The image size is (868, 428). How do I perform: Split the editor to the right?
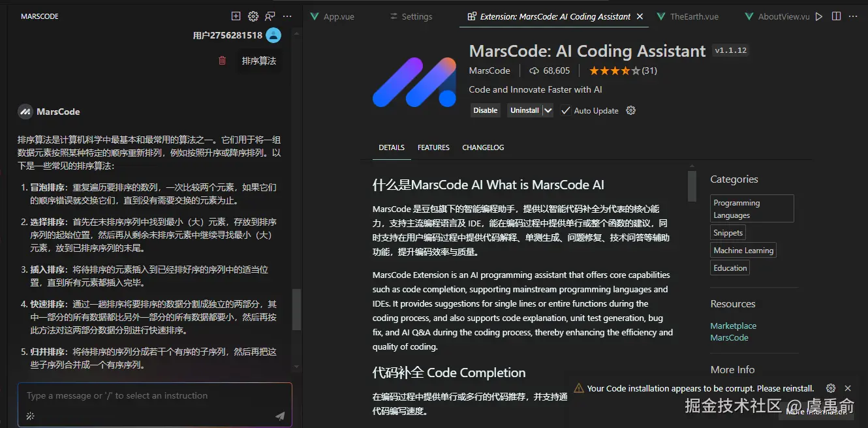point(836,16)
